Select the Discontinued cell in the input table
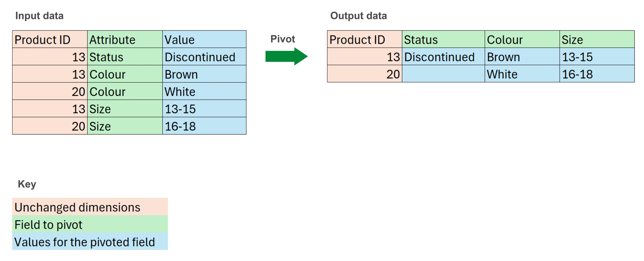 204,57
